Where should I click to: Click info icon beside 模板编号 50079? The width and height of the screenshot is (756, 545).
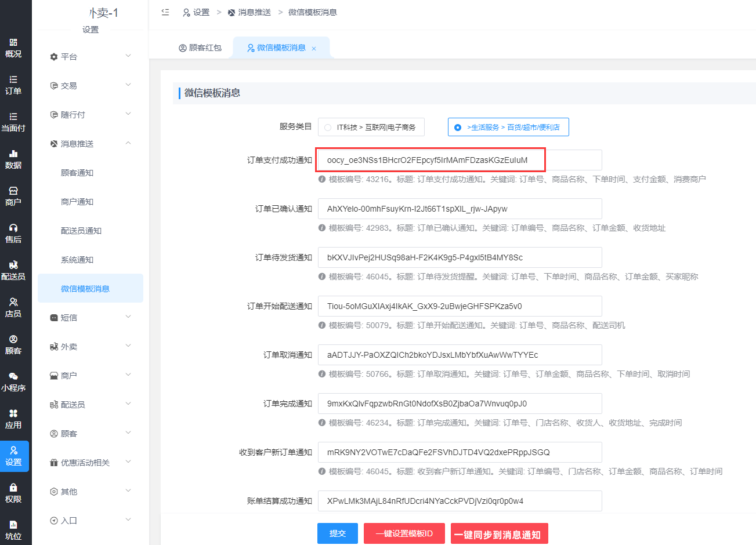click(x=321, y=325)
